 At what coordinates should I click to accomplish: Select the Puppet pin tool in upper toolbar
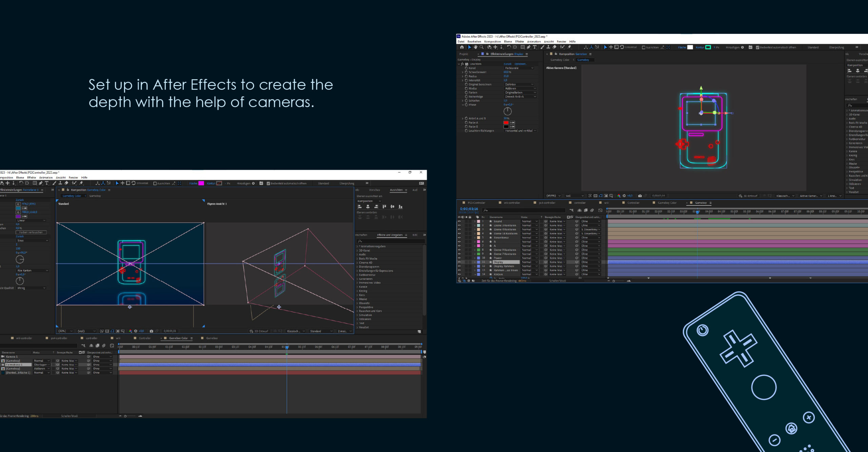[x=569, y=47]
